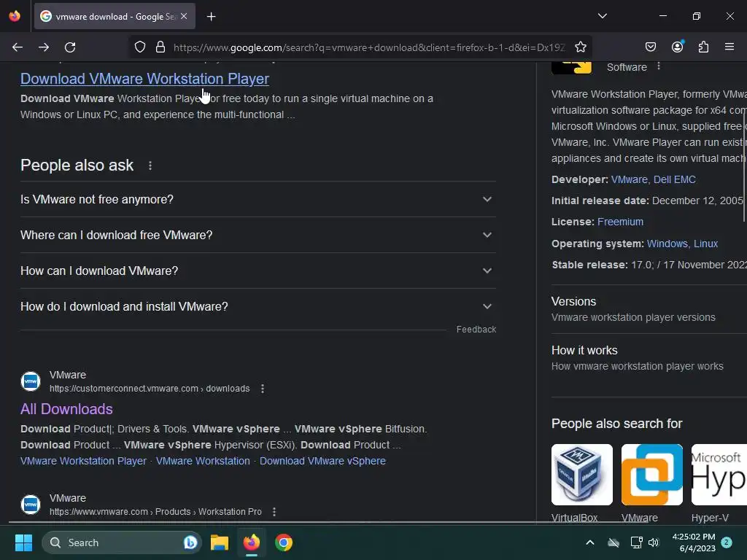Open Firefox View icon
747x560 pixels.
15,16
